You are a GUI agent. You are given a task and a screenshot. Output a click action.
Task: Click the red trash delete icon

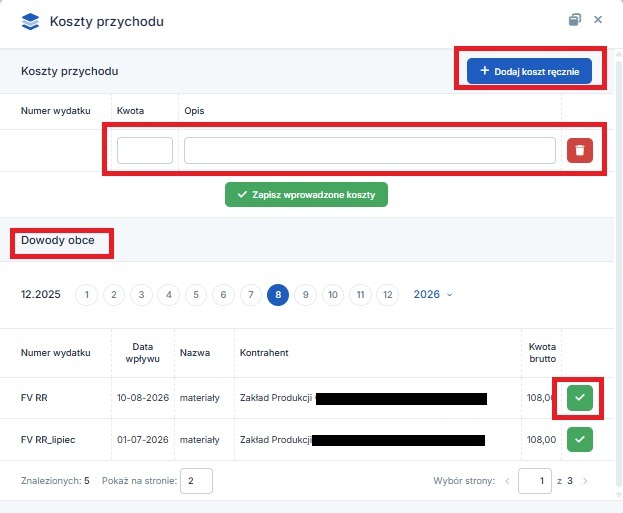[580, 151]
